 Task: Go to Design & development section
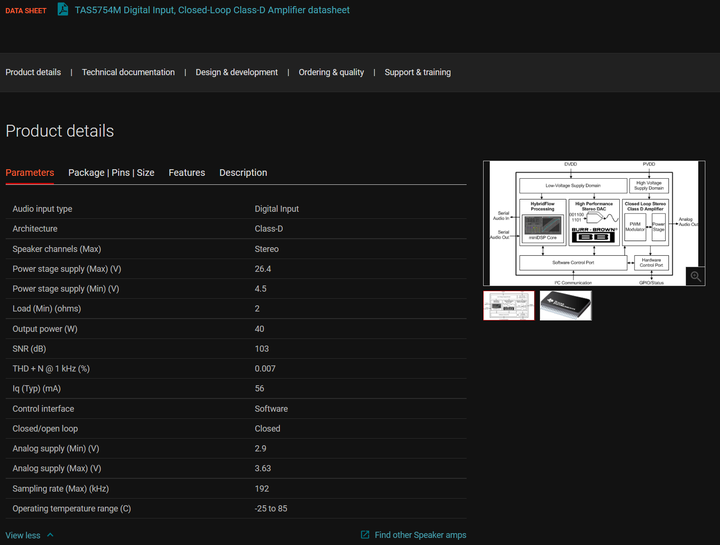[x=236, y=72]
